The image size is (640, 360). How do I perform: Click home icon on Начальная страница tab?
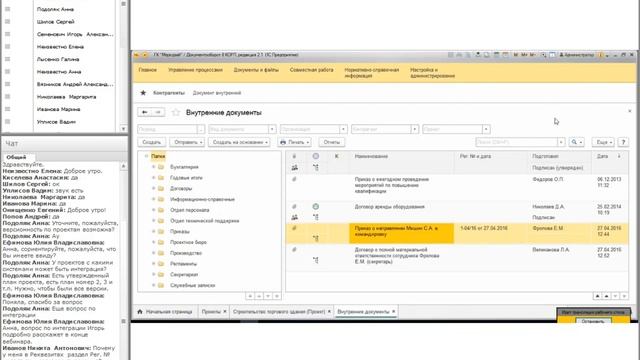point(140,311)
